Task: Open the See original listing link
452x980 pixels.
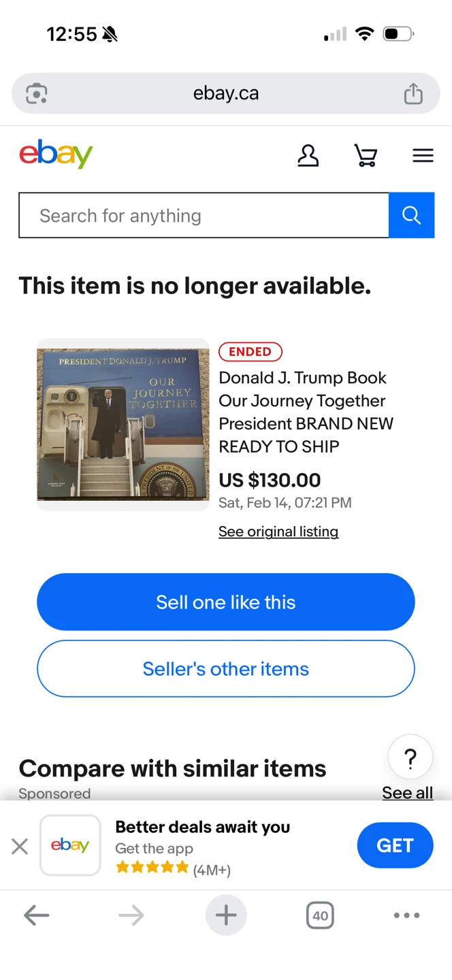Action: click(x=278, y=532)
